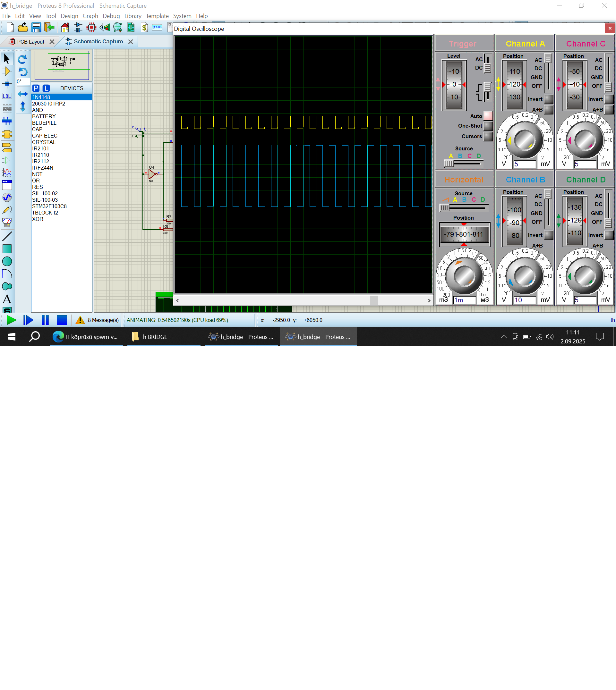This screenshot has height=690, width=616.
Task: Toggle Channel A A+B button
Action: pyautogui.click(x=549, y=110)
